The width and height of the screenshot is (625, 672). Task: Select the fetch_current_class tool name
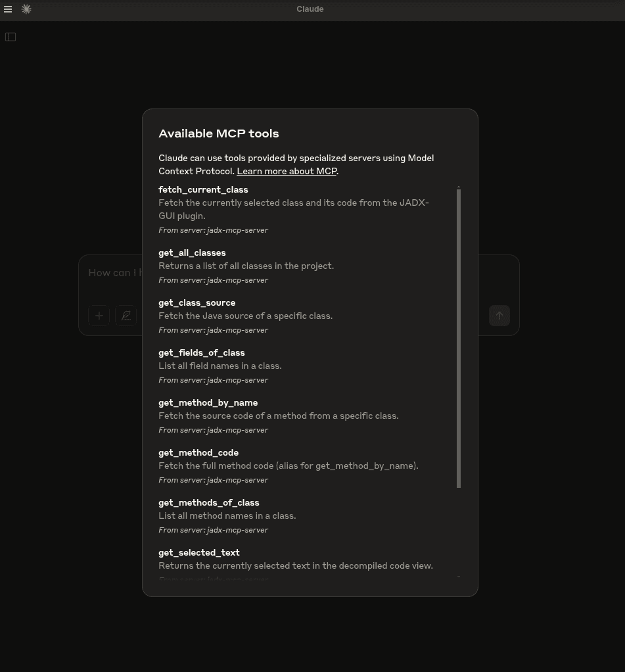tap(203, 189)
